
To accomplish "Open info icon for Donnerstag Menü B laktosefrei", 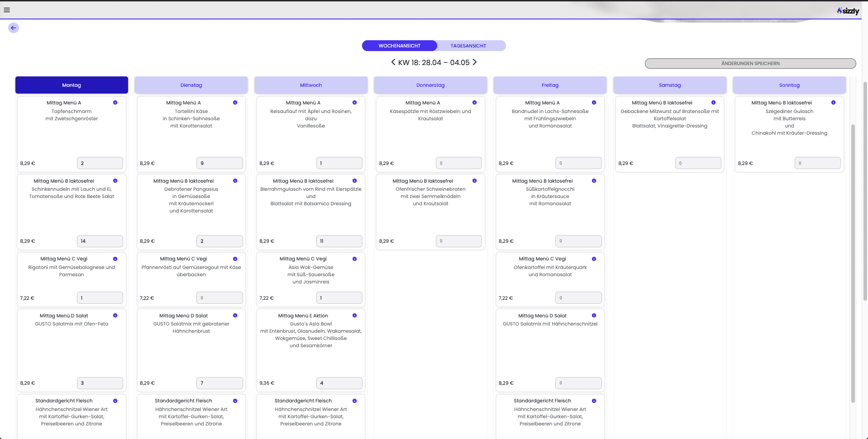I will pyautogui.click(x=474, y=181).
